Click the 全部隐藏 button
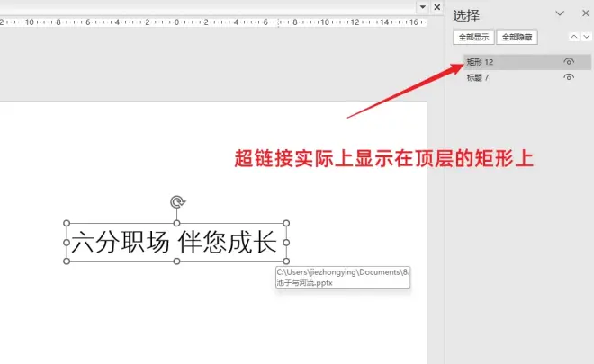The width and height of the screenshot is (594, 364). click(x=517, y=37)
